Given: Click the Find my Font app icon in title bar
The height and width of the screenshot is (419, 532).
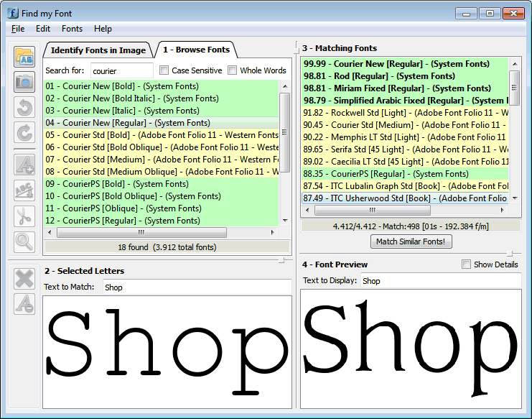Looking at the screenshot, I should (x=13, y=13).
